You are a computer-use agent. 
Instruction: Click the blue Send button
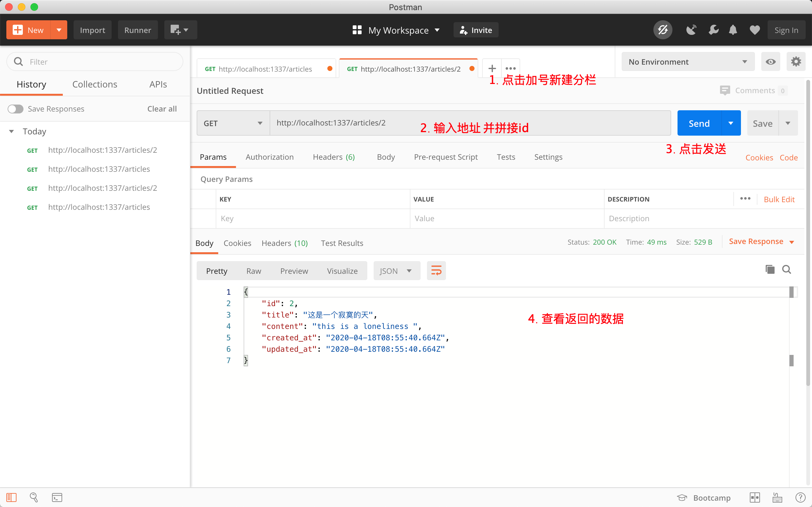tap(699, 123)
